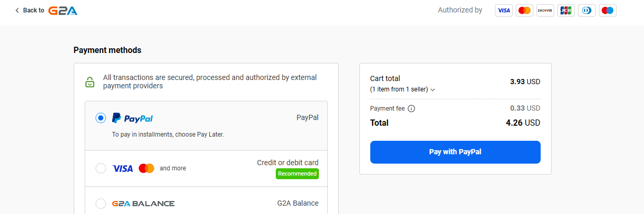Choose the G2A Balance radio option

point(101,204)
